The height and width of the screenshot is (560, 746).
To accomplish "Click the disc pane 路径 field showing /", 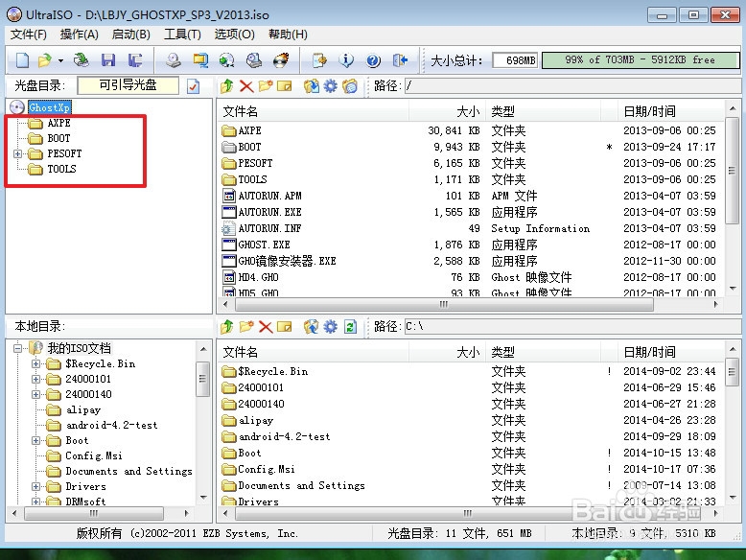I will pyautogui.click(x=572, y=86).
